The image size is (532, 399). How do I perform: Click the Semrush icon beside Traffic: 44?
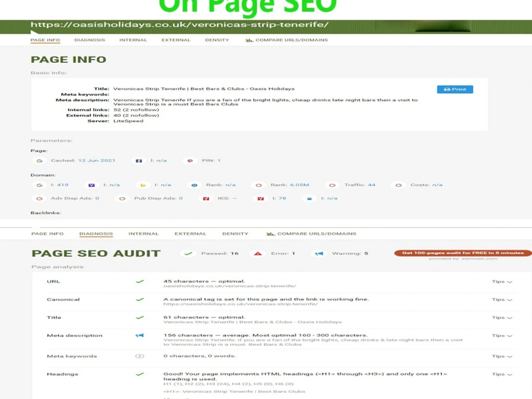(x=332, y=185)
